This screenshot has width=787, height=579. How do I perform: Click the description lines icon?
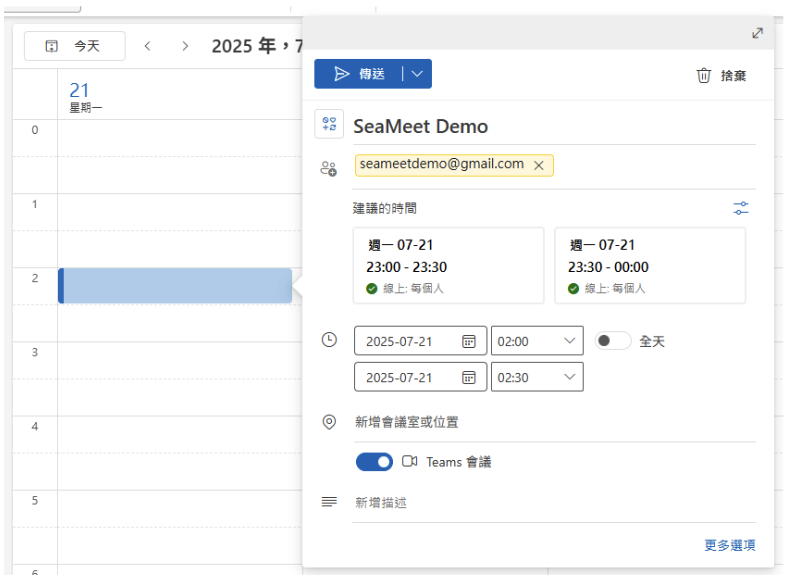pos(329,502)
